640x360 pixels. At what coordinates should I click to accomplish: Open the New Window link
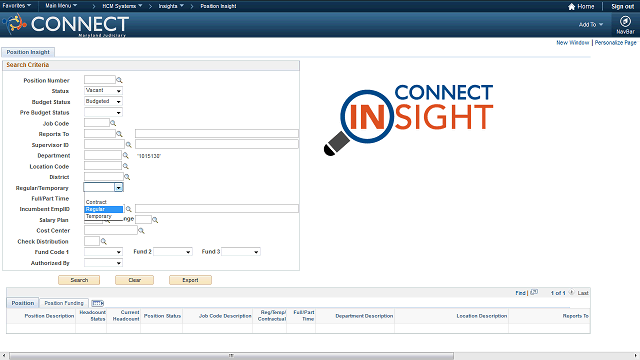click(573, 42)
